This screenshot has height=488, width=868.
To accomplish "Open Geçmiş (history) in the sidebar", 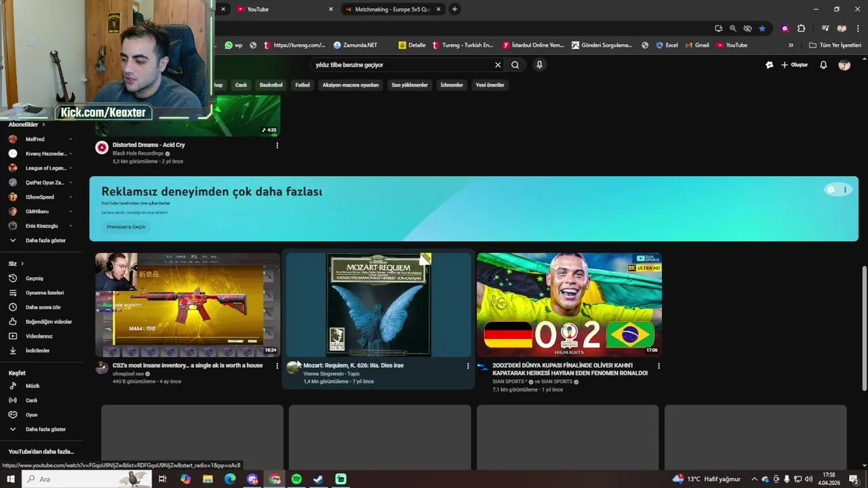I will tap(34, 279).
